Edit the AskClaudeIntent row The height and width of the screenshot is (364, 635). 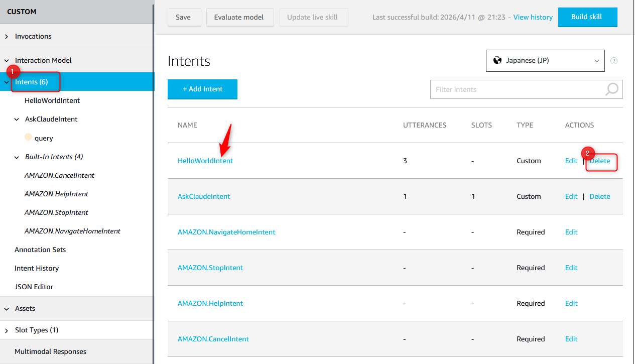(x=571, y=197)
